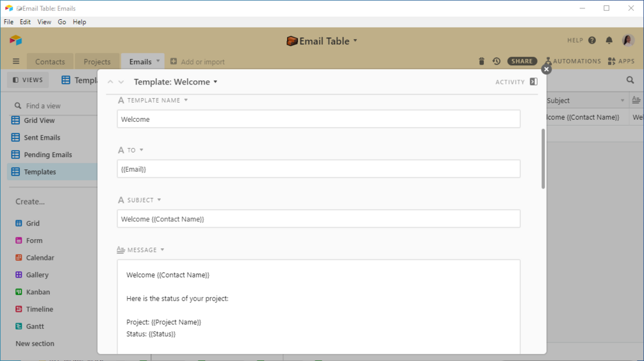The height and width of the screenshot is (361, 644).
Task: Click the To input containing {{Email}}
Action: [318, 169]
